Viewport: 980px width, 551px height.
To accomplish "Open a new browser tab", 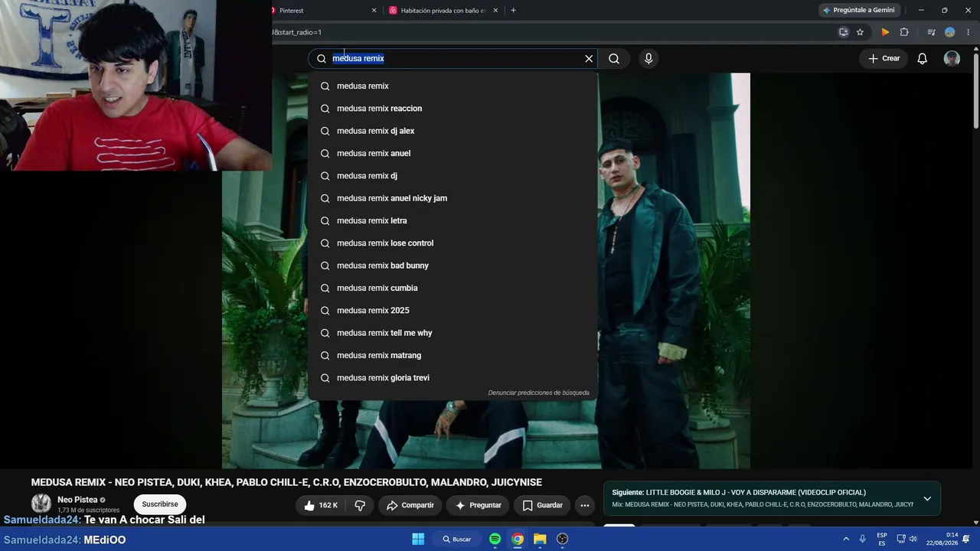I will coord(513,10).
